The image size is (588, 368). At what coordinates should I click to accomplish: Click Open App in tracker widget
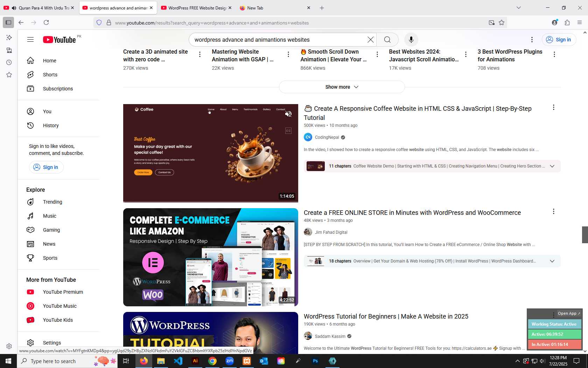point(569,313)
